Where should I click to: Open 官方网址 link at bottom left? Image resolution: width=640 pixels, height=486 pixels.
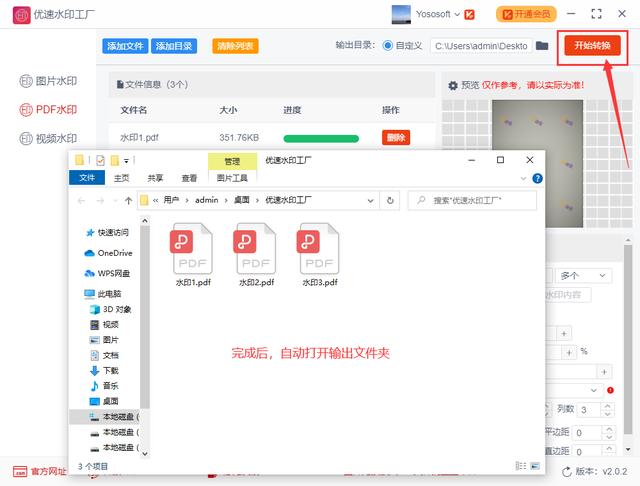40,472
